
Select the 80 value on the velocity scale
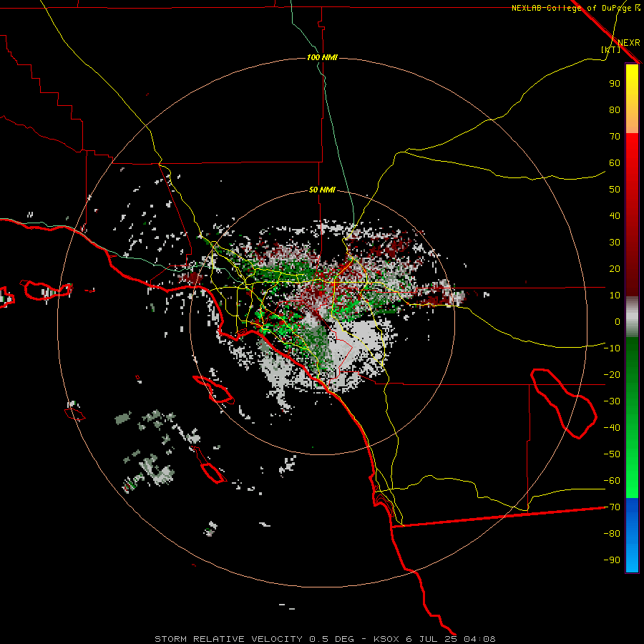click(x=615, y=109)
